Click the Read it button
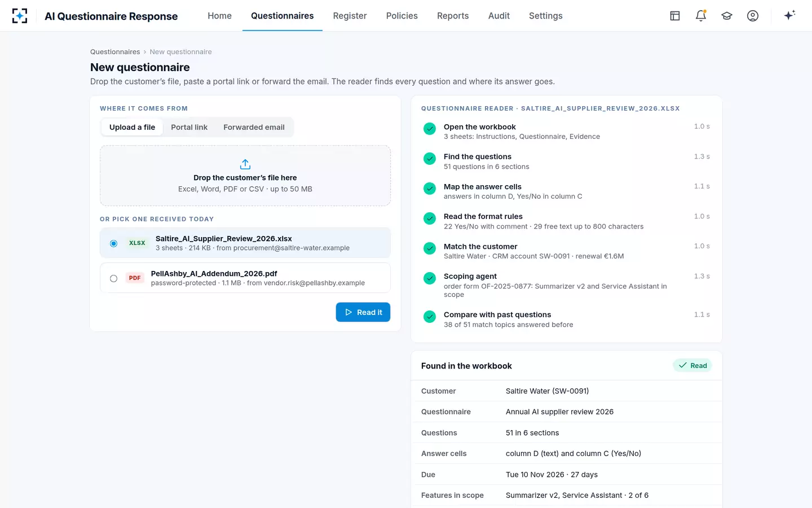This screenshot has width=812, height=508. tap(363, 312)
